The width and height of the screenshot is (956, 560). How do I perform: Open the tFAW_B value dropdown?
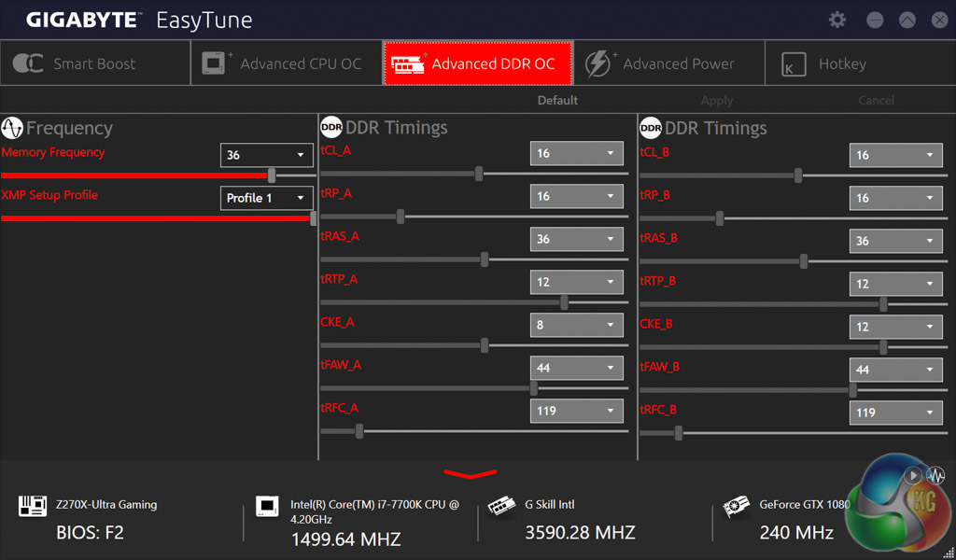pyautogui.click(x=895, y=370)
